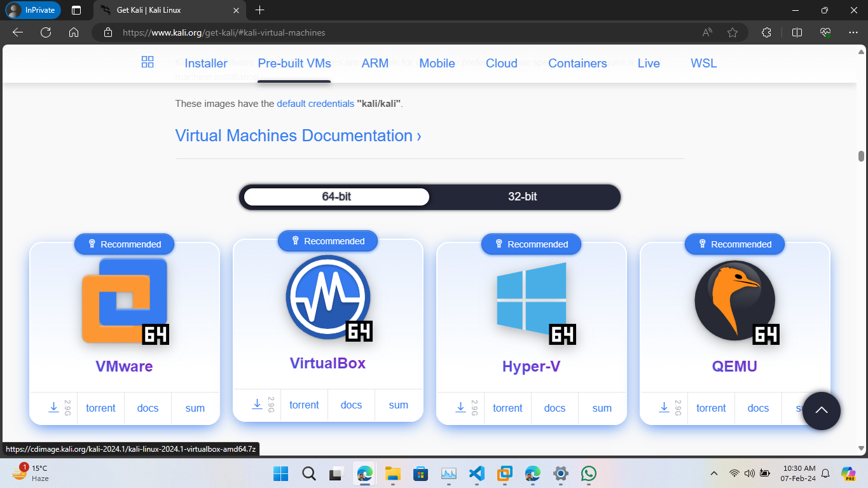868x488 pixels.
Task: Click VMware torrent link
Action: coord(100,408)
